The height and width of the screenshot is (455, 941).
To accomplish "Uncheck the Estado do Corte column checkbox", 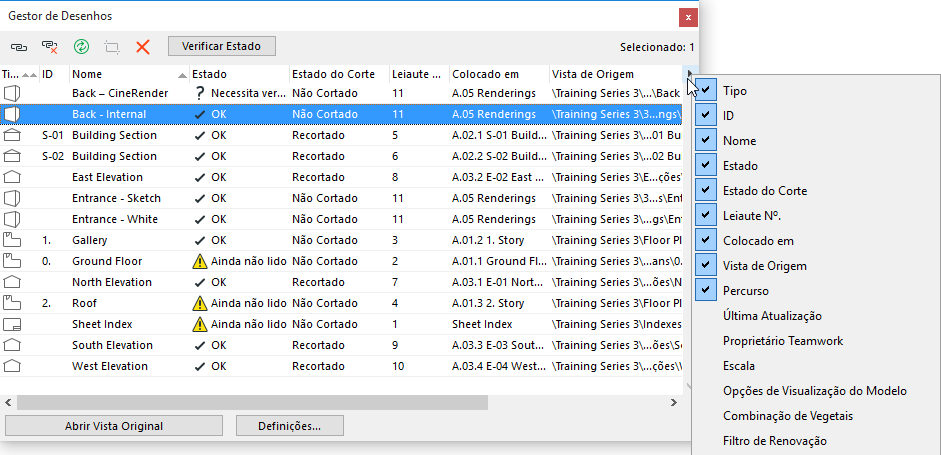I will tap(706, 190).
